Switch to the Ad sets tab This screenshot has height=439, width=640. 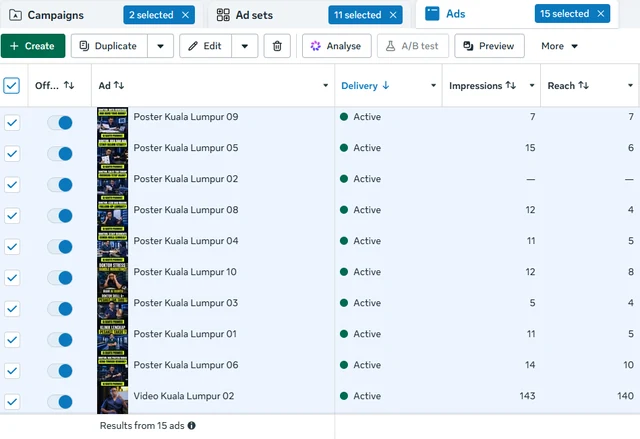pyautogui.click(x=254, y=15)
